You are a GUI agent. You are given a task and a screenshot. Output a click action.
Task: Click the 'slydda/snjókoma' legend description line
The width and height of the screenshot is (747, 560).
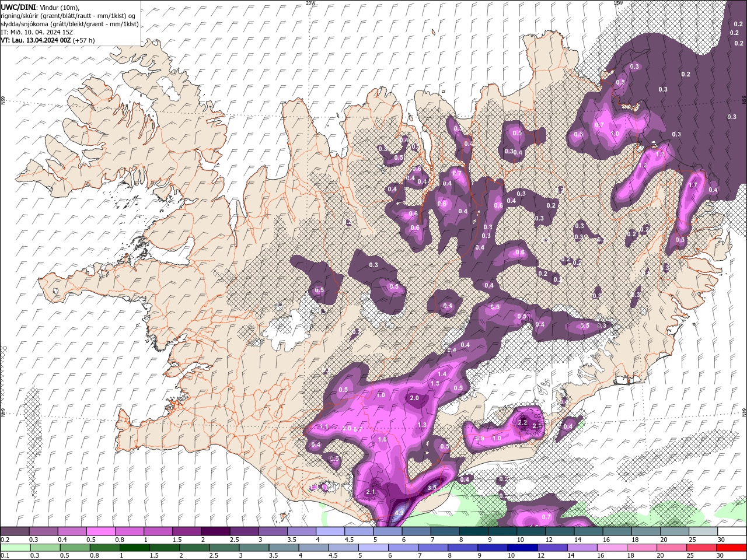click(69, 23)
